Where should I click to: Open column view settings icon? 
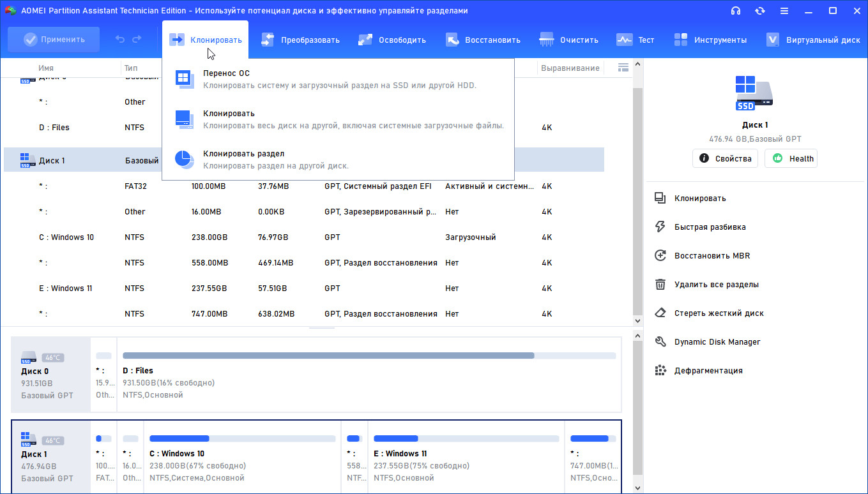tap(623, 68)
